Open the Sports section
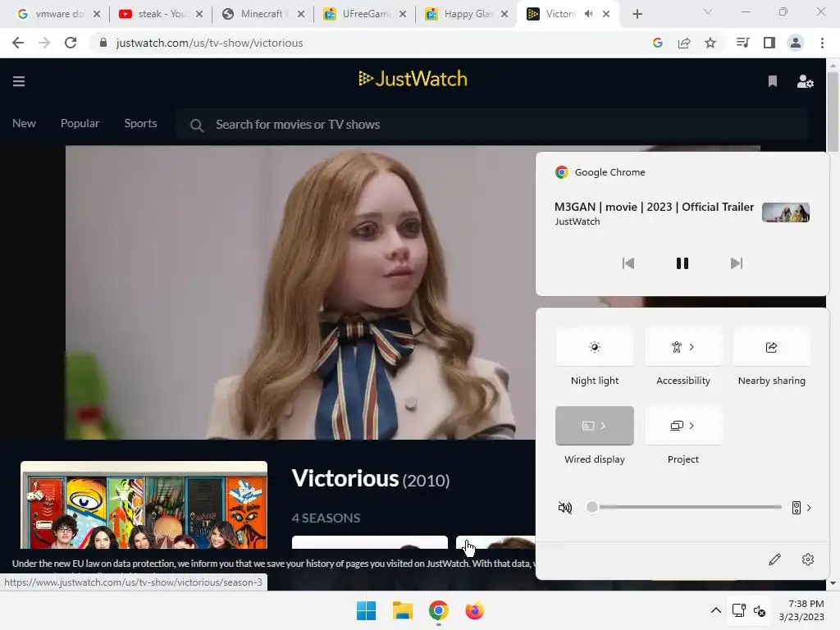 [x=140, y=123]
